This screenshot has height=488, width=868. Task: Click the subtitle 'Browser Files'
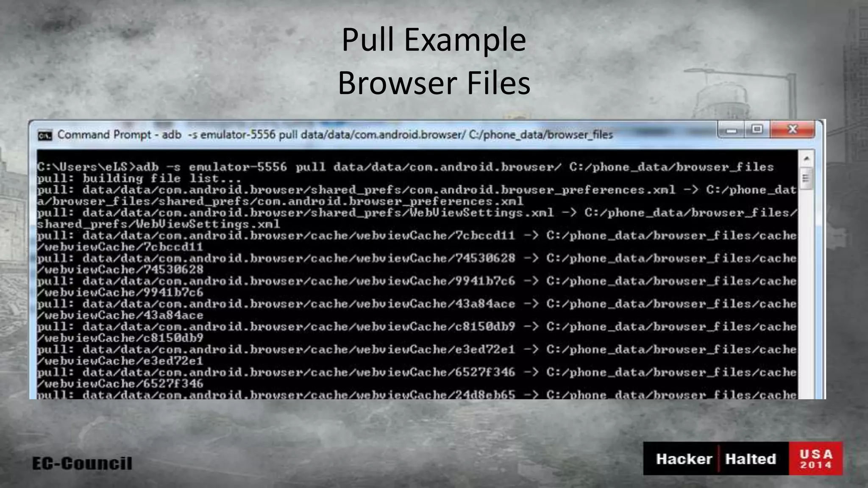(434, 83)
